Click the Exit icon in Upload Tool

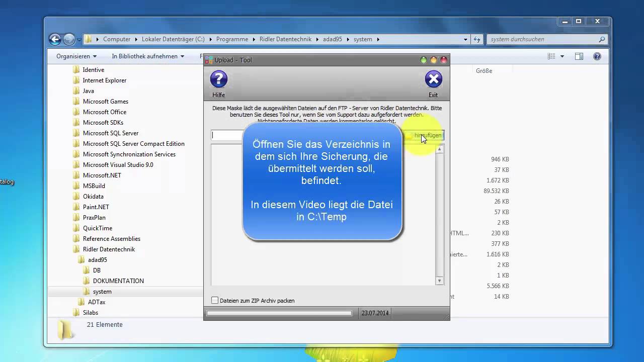(x=433, y=79)
